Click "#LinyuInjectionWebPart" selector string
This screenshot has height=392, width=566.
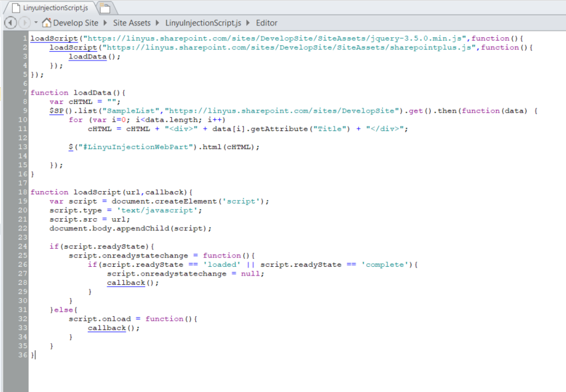tap(136, 147)
